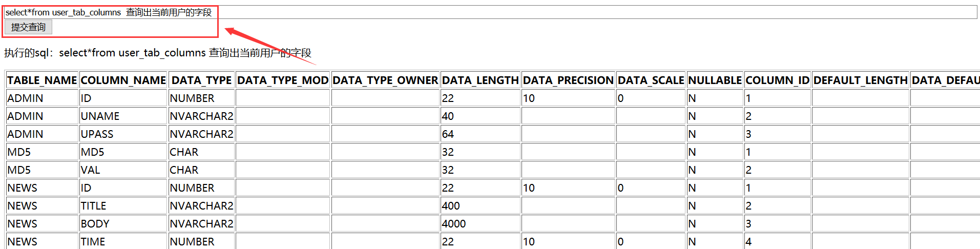Click the DEFAULT_LENGTH column header
Image resolution: width=980 pixels, height=249 pixels.
click(x=860, y=80)
